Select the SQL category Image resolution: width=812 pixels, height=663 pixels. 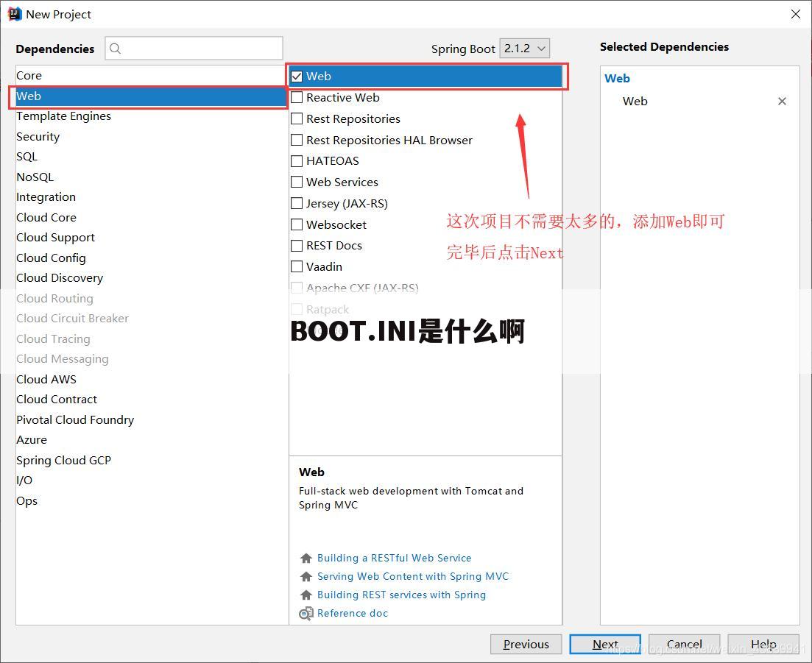151,157
